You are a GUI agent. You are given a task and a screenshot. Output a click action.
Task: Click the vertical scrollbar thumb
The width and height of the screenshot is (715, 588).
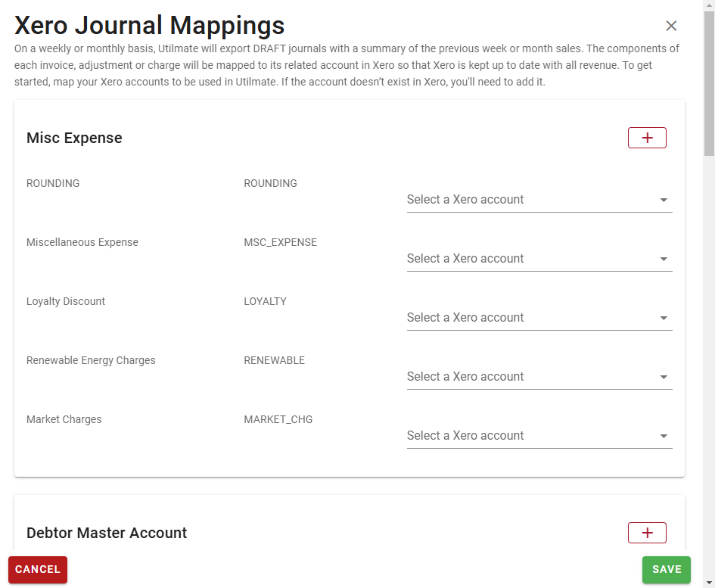[x=709, y=83]
